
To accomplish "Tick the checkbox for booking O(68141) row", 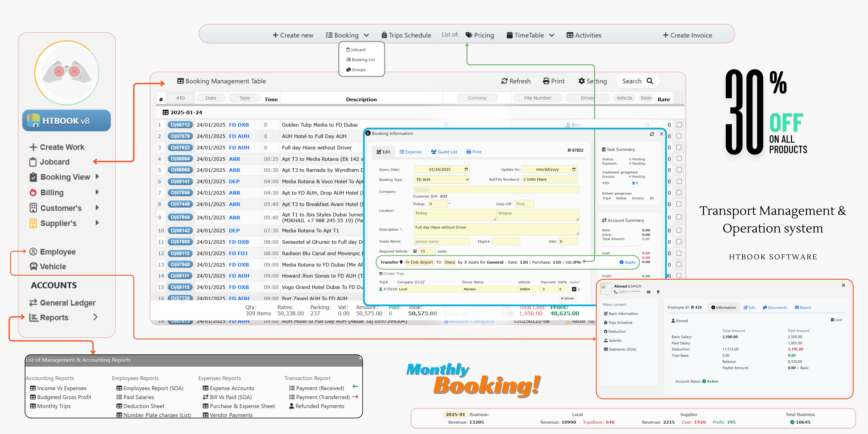I will click(679, 181).
